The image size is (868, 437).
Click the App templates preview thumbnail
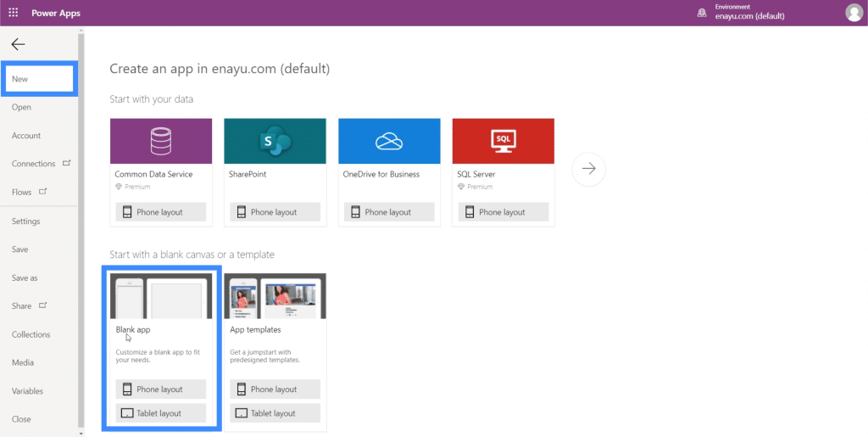click(275, 296)
